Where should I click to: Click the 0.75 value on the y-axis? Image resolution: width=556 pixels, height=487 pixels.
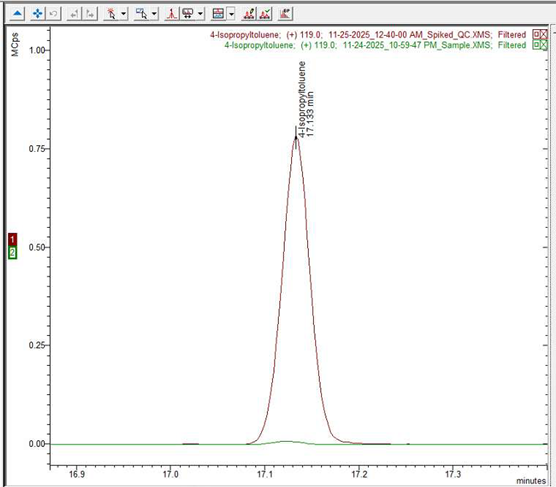[x=37, y=149]
